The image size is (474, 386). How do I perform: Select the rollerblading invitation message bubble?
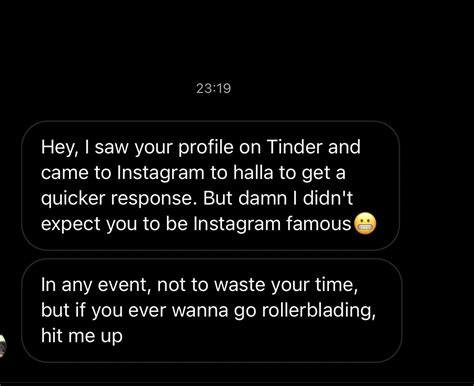click(x=212, y=310)
